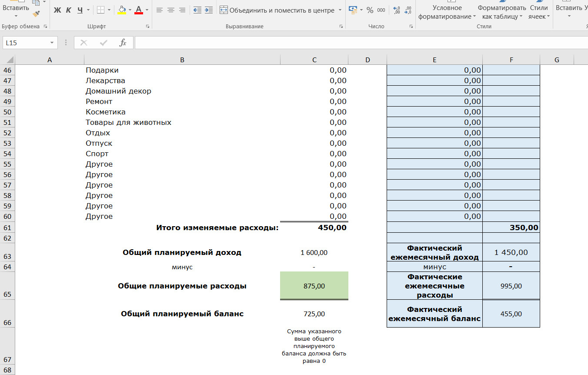Open Выравнивание group dialog launcher
The width and height of the screenshot is (588, 375).
tap(341, 27)
